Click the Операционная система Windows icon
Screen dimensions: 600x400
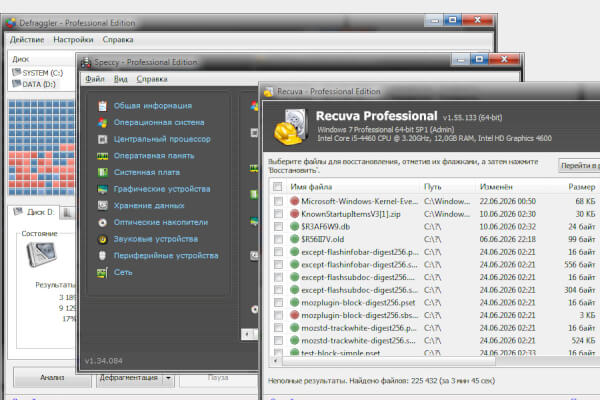pos(102,122)
